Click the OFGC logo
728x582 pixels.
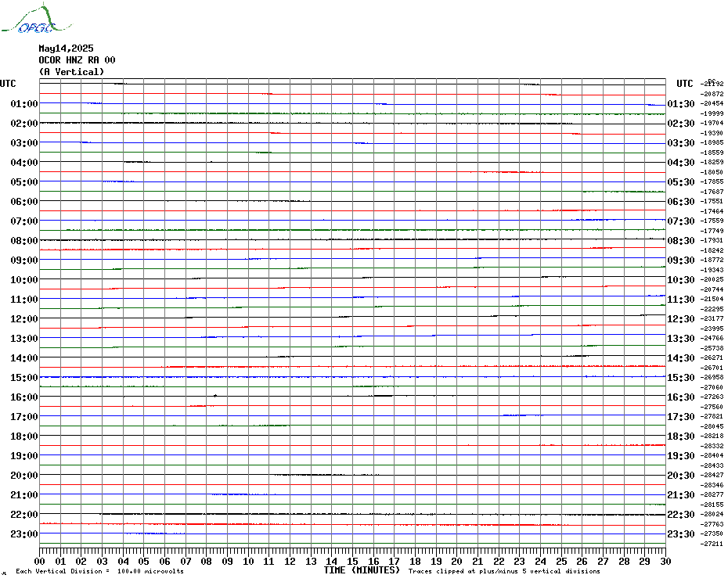point(36,19)
